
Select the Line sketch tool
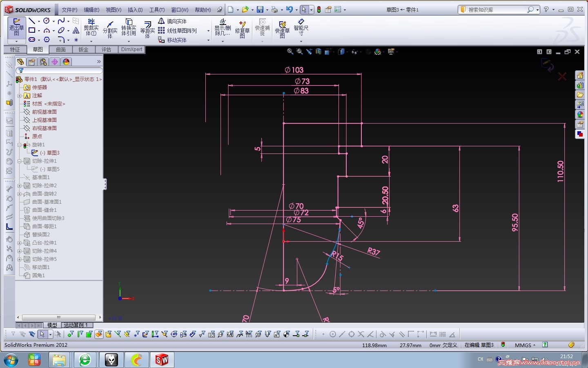(32, 21)
